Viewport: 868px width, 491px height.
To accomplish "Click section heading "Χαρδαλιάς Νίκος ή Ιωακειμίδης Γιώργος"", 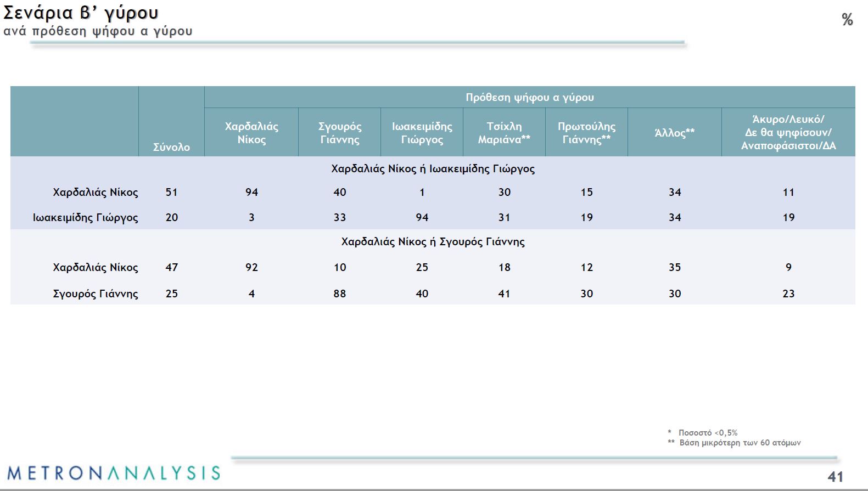I will (x=433, y=168).
